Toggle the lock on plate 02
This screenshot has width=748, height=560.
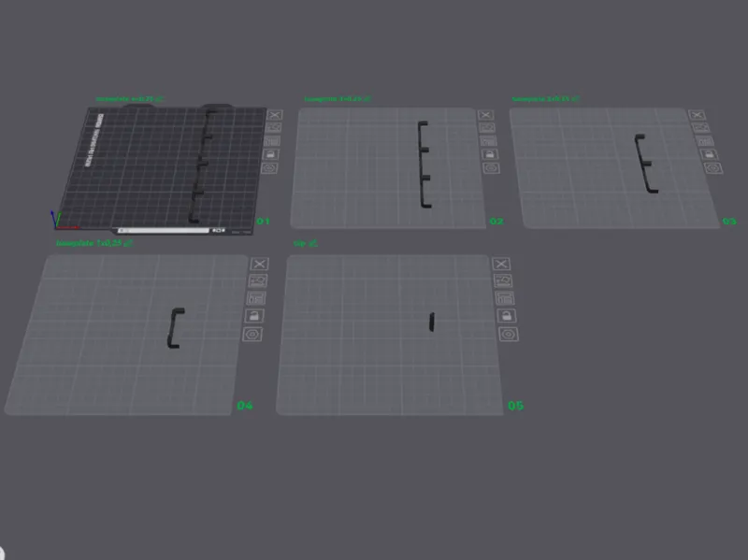489,154
